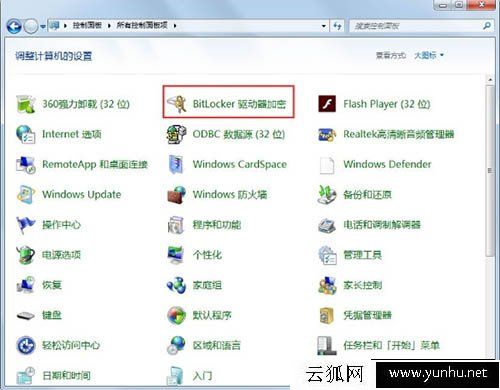The height and width of the screenshot is (390, 500).
Task: Open the 备份和还原 icon
Action: (x=327, y=195)
